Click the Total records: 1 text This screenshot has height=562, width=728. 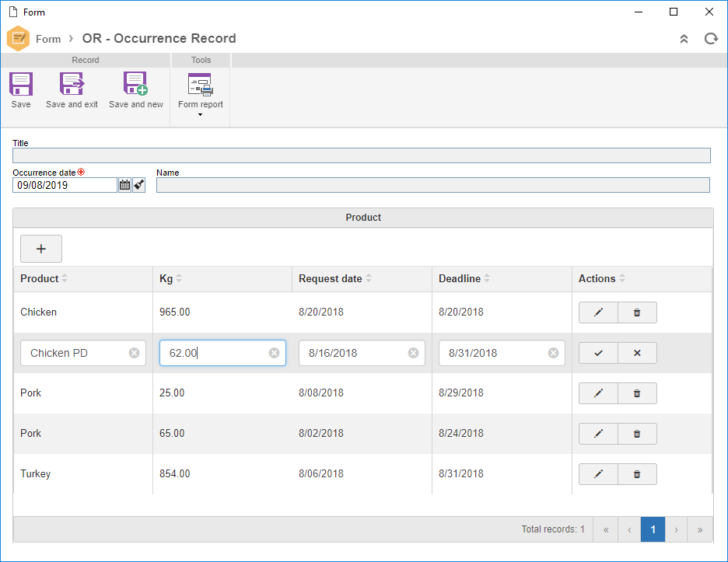(553, 529)
